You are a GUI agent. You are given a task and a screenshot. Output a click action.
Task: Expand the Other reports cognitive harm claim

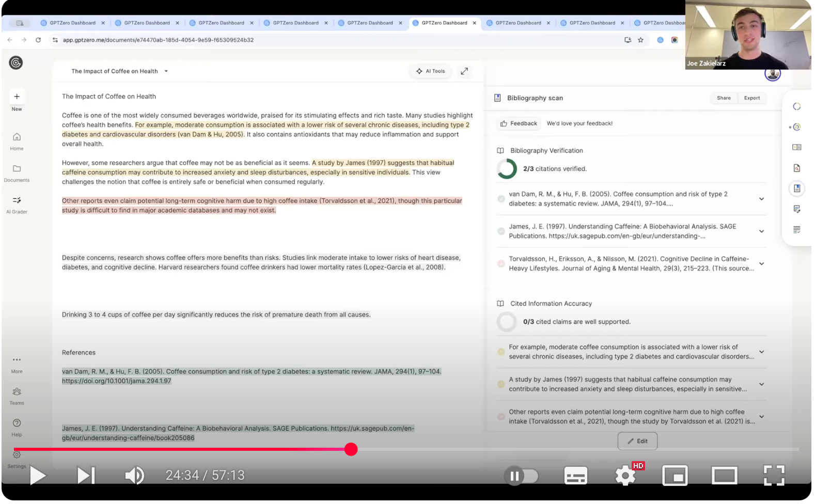(761, 417)
